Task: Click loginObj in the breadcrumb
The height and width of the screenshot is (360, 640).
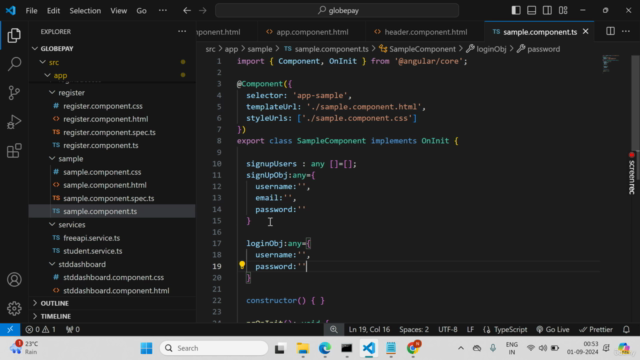Action: coord(491,49)
